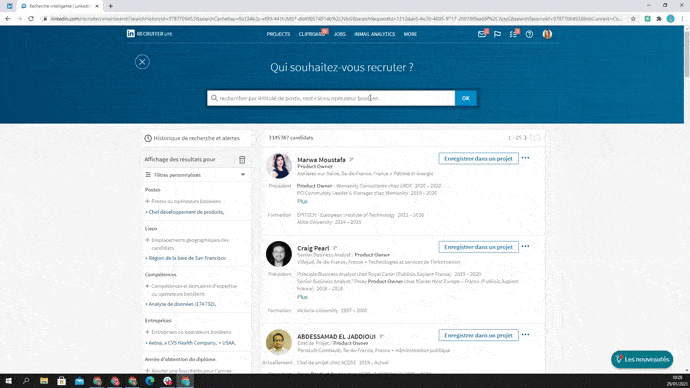This screenshot has width=690, height=388.
Task: Click the flag notifications icon
Action: pyautogui.click(x=497, y=34)
